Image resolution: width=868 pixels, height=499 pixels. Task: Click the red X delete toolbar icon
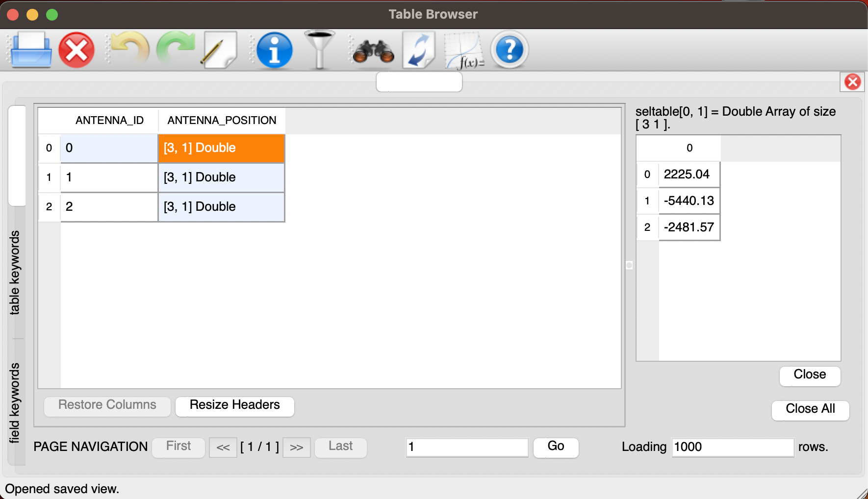pos(76,49)
